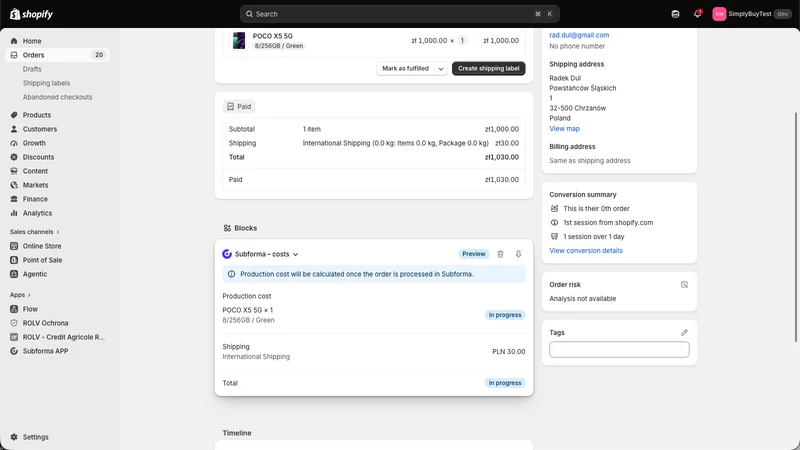Edit tags with the pencil icon
This screenshot has width=800, height=450.
coord(684,333)
